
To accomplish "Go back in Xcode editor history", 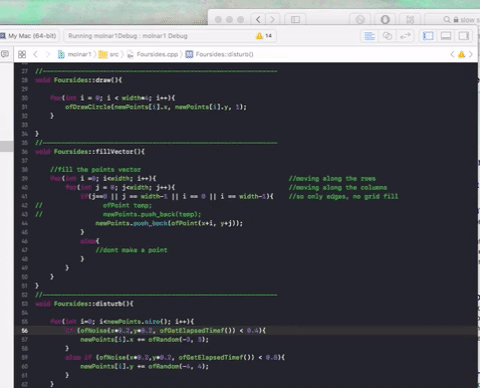I will click(x=35, y=54).
